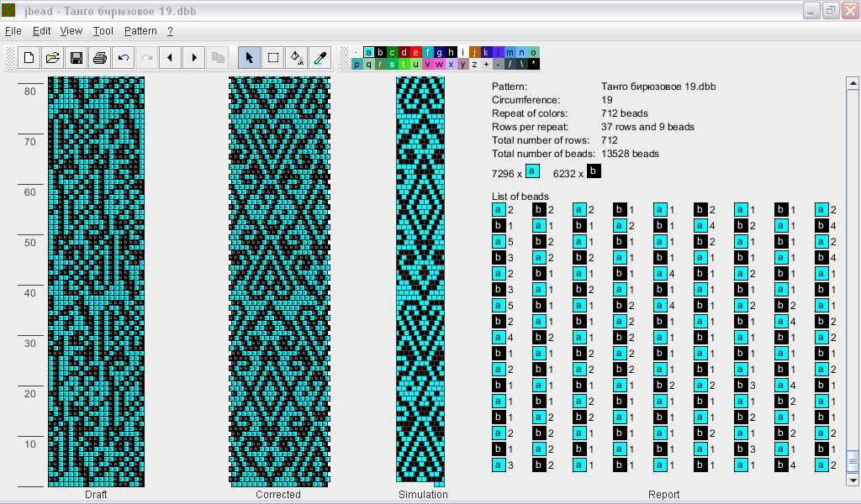Select the arrow pointer tool

(x=250, y=58)
